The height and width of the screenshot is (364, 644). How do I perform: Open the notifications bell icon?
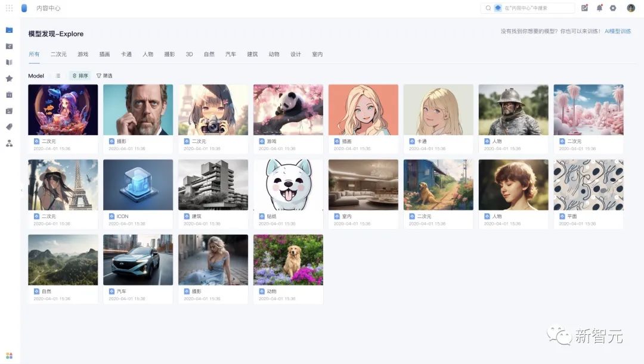(599, 8)
